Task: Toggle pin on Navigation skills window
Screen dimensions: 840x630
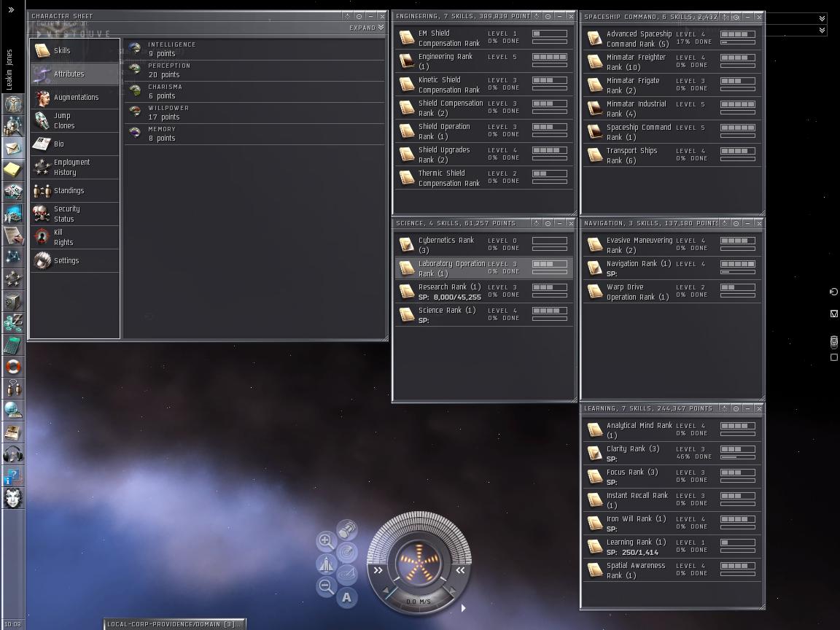Action: pyautogui.click(x=724, y=223)
